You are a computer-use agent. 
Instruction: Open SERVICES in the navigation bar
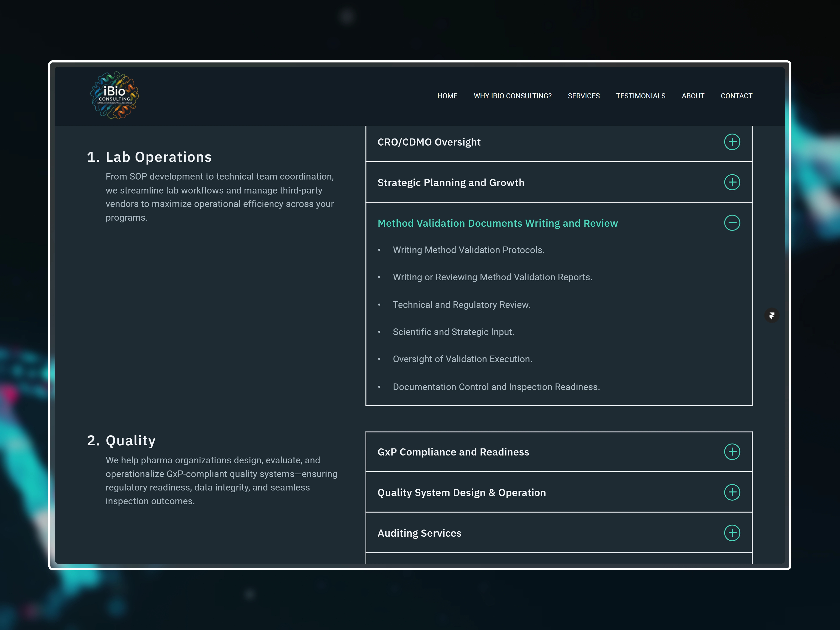click(584, 96)
